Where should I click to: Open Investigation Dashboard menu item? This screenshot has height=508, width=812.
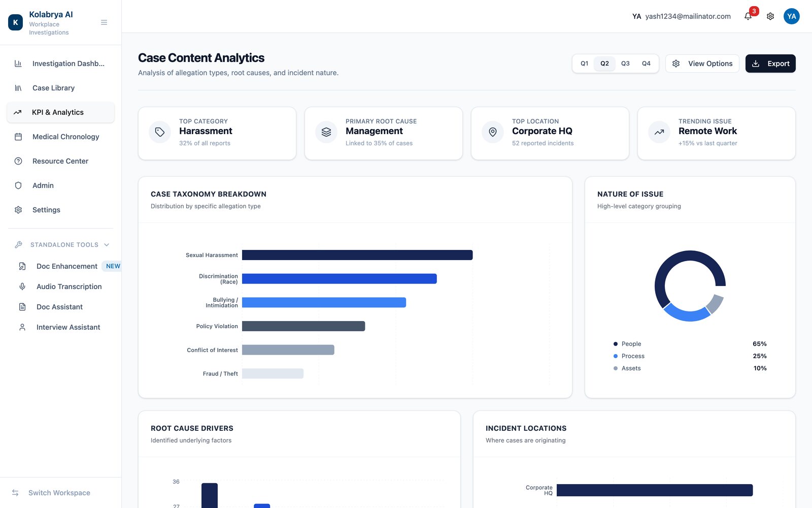tap(60, 63)
